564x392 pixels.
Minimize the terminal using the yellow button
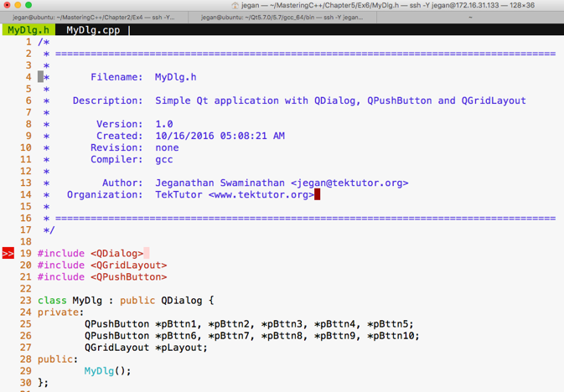[x=18, y=5]
